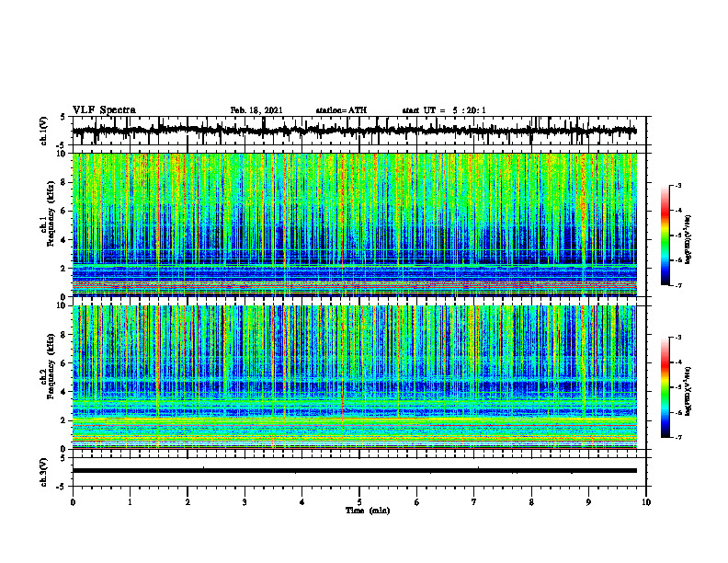
Task: Click the ch.2 "Frequency (kHz)" axis label
Action: pyautogui.click(x=51, y=367)
